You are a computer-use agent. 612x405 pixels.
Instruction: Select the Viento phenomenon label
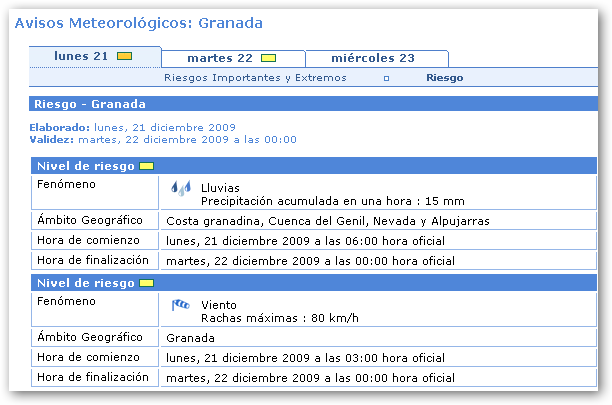(218, 305)
